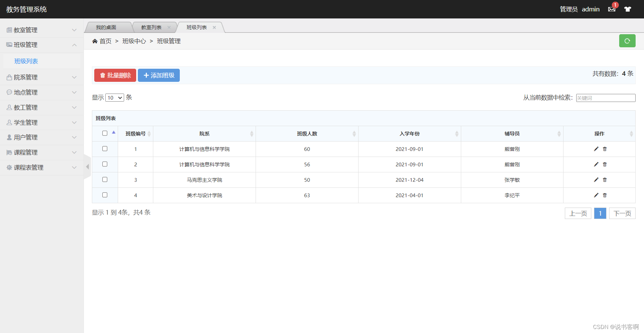Click admin username in header
Viewport: 644px width, 333px height.
591,9
